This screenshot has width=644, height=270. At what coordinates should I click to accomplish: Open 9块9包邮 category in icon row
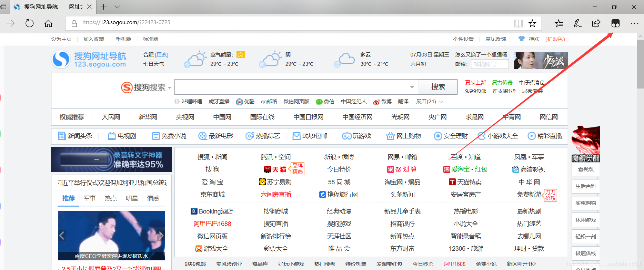[x=310, y=136]
